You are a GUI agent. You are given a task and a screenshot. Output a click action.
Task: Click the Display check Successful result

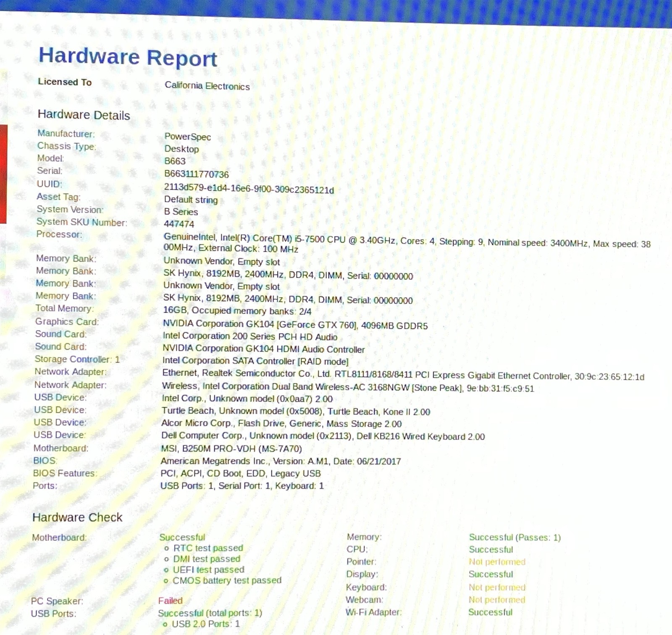[491, 574]
